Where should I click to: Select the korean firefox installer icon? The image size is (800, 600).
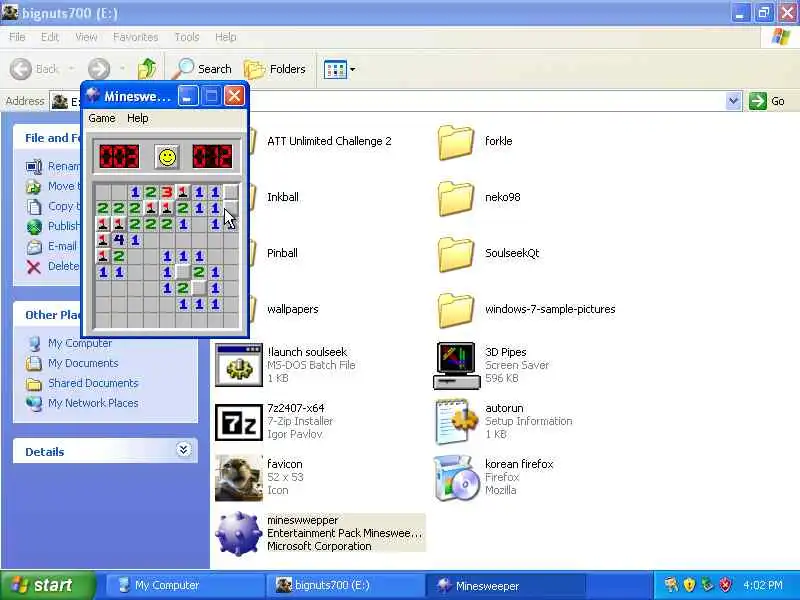456,478
